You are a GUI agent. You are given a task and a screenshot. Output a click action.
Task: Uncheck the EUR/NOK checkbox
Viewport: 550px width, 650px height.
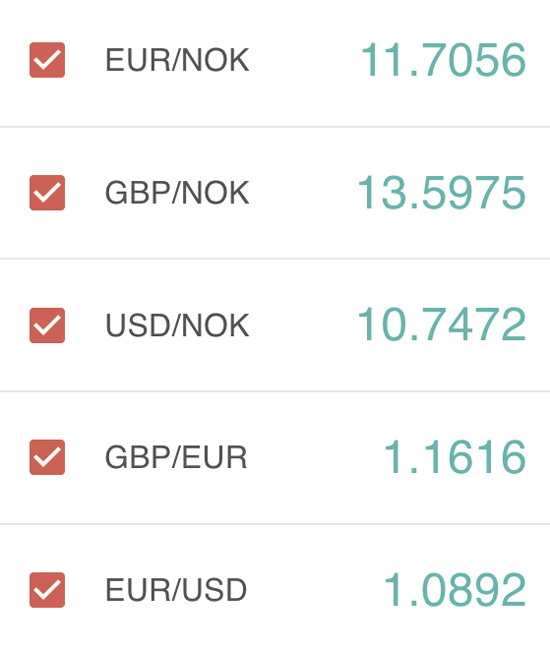pos(47,60)
